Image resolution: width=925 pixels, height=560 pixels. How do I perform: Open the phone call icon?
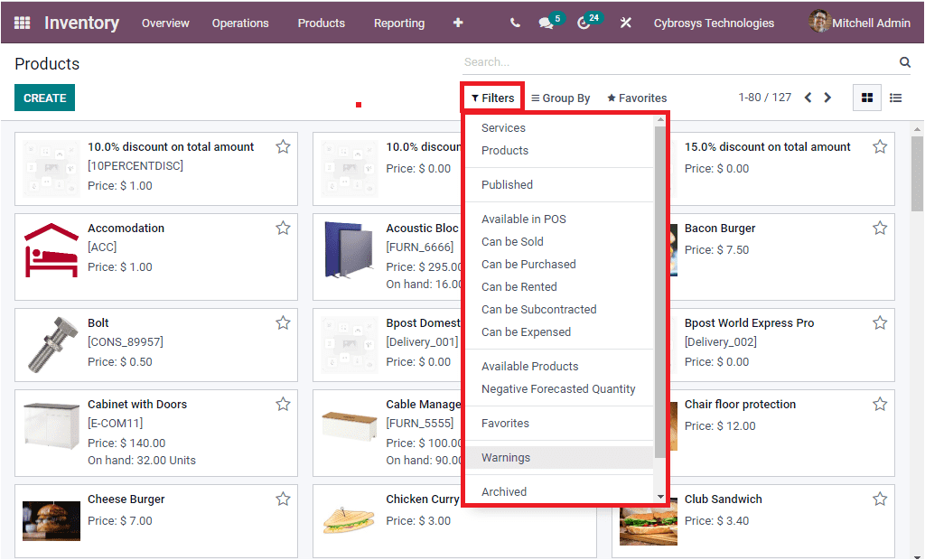(x=514, y=22)
